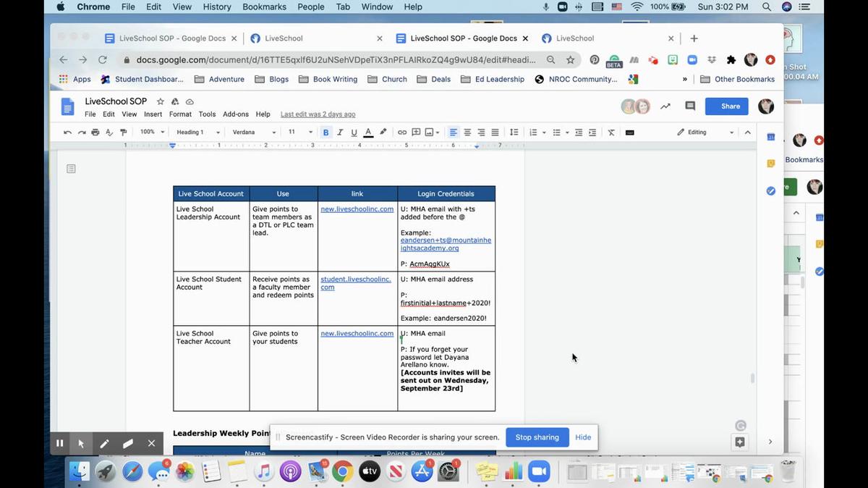Select Screencastify pen drawing tool
The height and width of the screenshot is (488, 868).
105,443
